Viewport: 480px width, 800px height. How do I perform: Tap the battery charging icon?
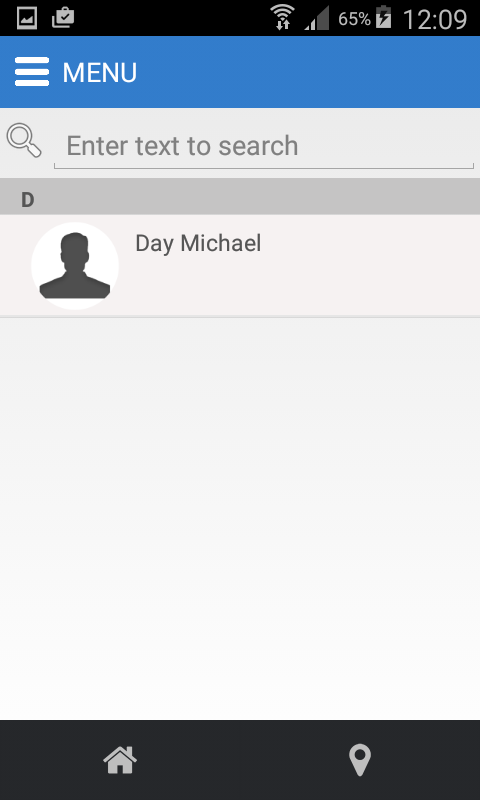tap(384, 18)
